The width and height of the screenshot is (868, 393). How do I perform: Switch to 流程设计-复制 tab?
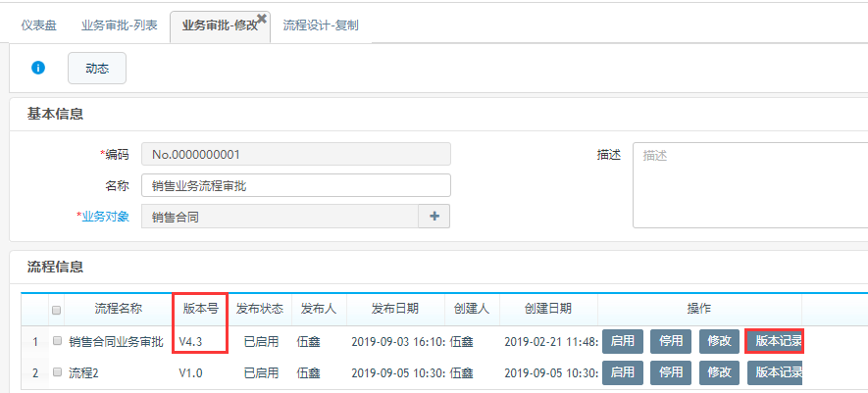point(321,25)
